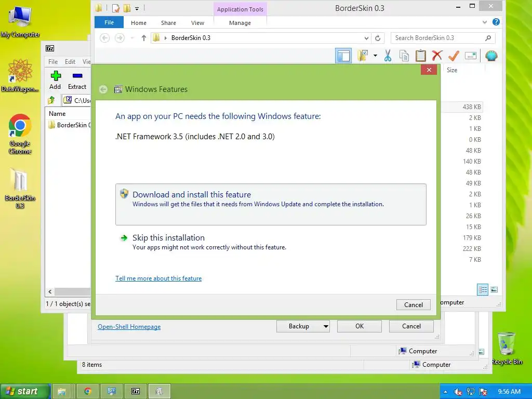Click the 7-Zip taskbar button
This screenshot has width=532, height=399.
point(136,391)
